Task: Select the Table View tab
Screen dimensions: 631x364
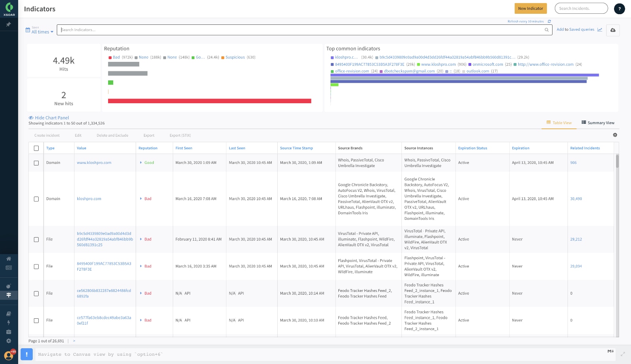Action: click(x=559, y=123)
